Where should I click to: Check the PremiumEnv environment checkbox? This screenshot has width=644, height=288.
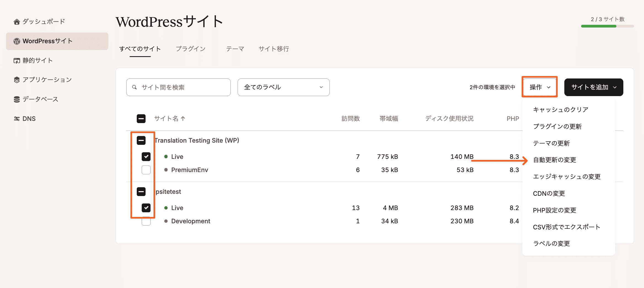(146, 170)
